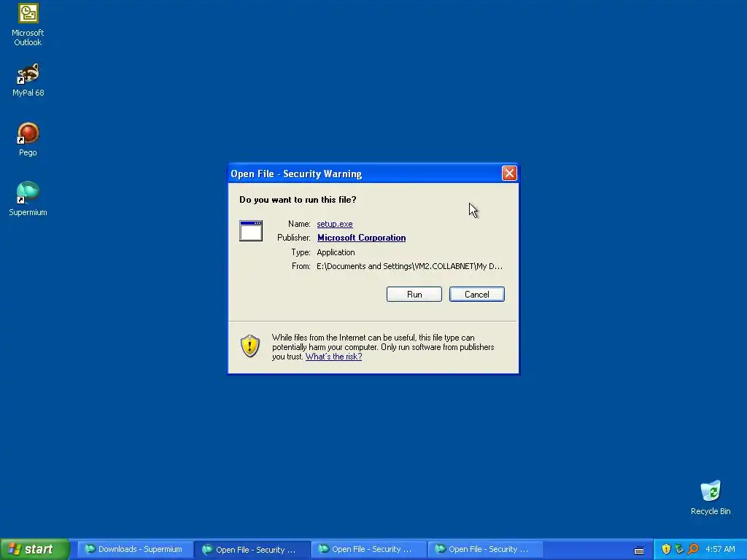Click the application icon beside setup.exe

(x=251, y=231)
